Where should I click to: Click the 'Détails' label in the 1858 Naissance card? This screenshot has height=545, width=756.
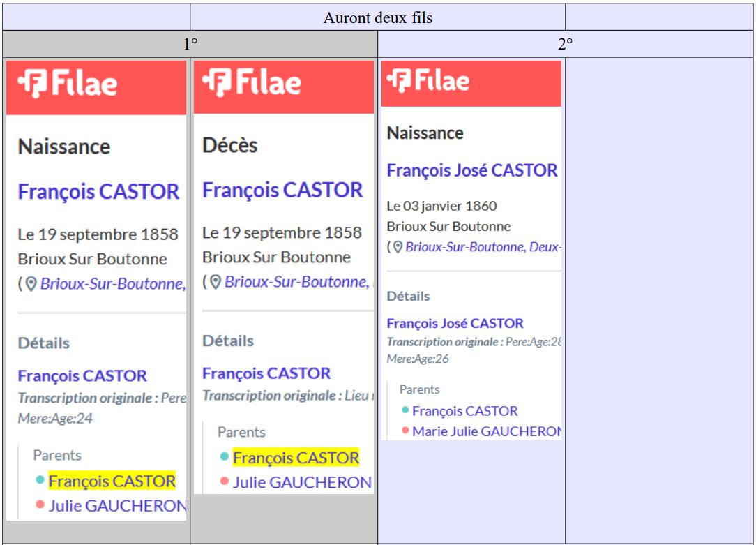click(44, 343)
